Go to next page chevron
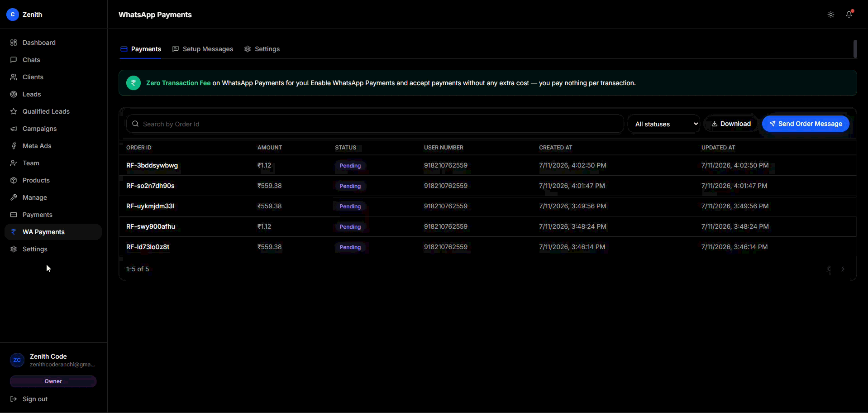Viewport: 868px width, 413px height. click(x=843, y=269)
